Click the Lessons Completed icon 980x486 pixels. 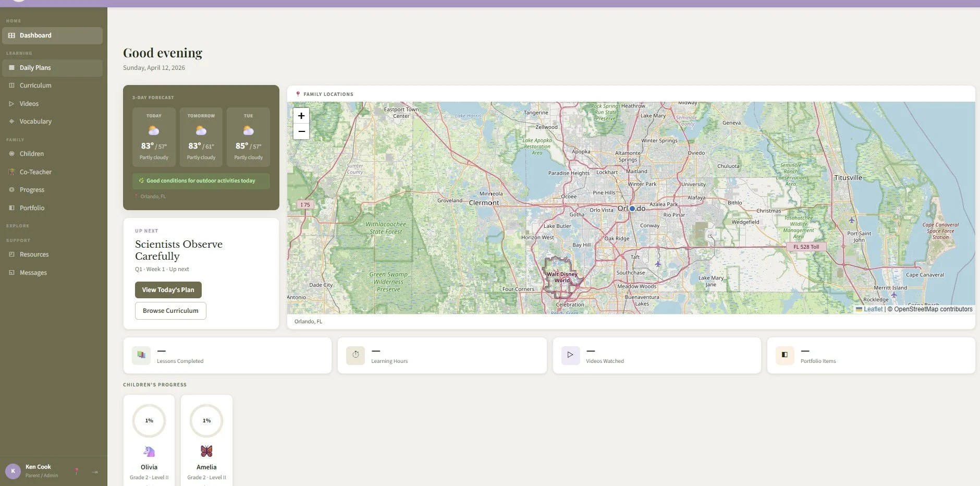click(141, 355)
